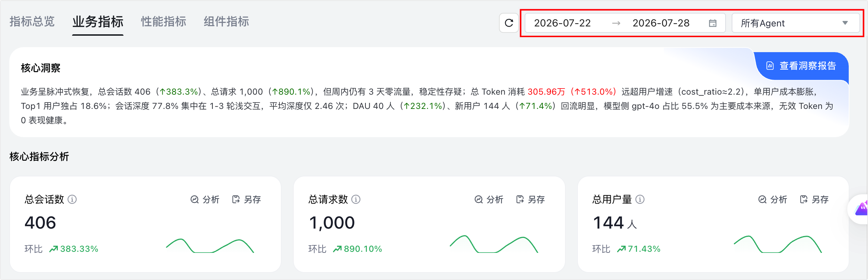This screenshot has height=280, width=868.
Task: Click the 所有Agent dropdown arrow
Action: (x=845, y=23)
